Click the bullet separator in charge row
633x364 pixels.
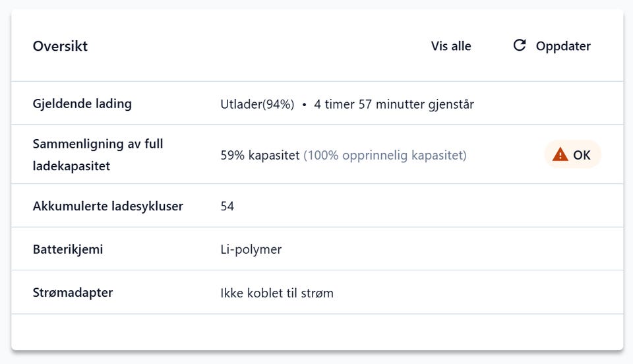point(304,105)
